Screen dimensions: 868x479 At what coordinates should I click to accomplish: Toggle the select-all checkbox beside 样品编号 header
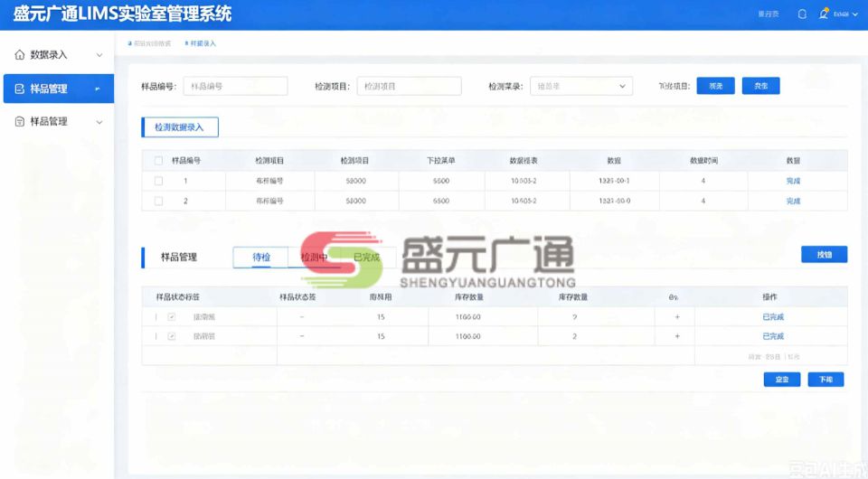159,160
